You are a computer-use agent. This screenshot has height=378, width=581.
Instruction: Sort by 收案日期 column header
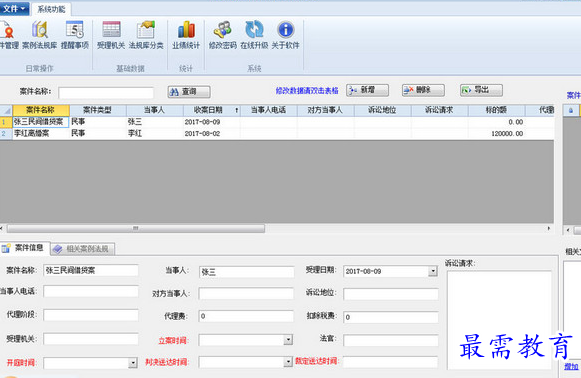(212, 110)
